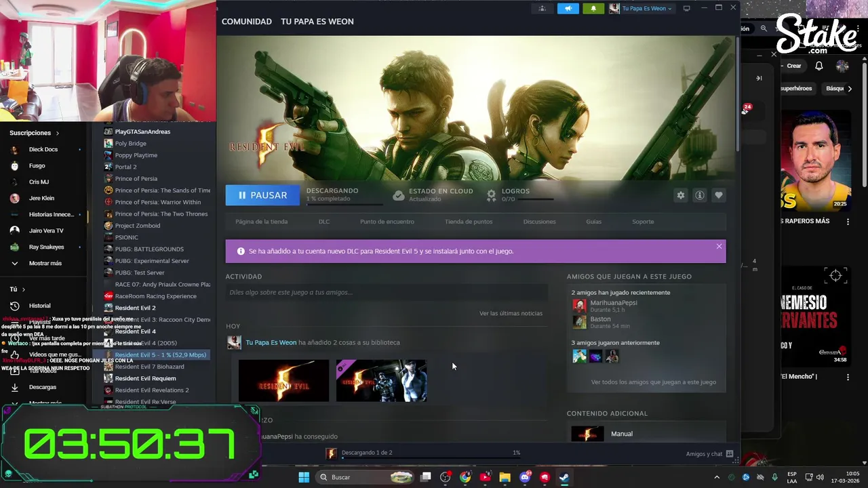The height and width of the screenshot is (488, 868).
Task: Select Resident Evil Requiem in library
Action: click(145, 378)
